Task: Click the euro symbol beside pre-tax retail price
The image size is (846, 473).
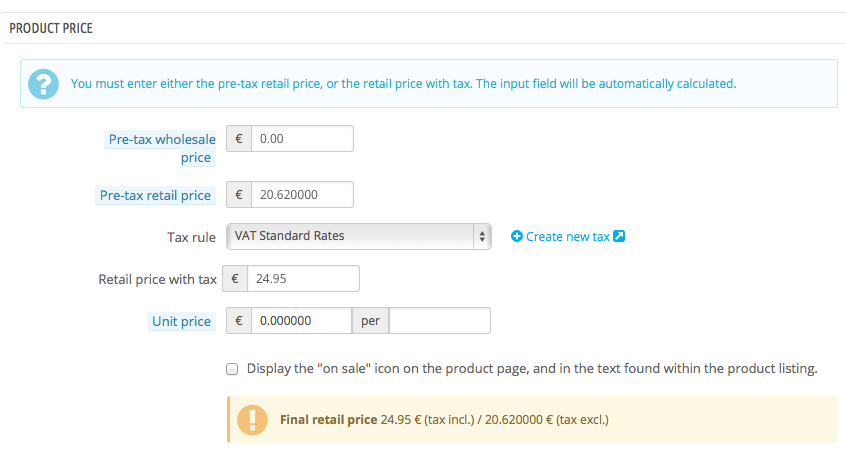Action: click(239, 195)
